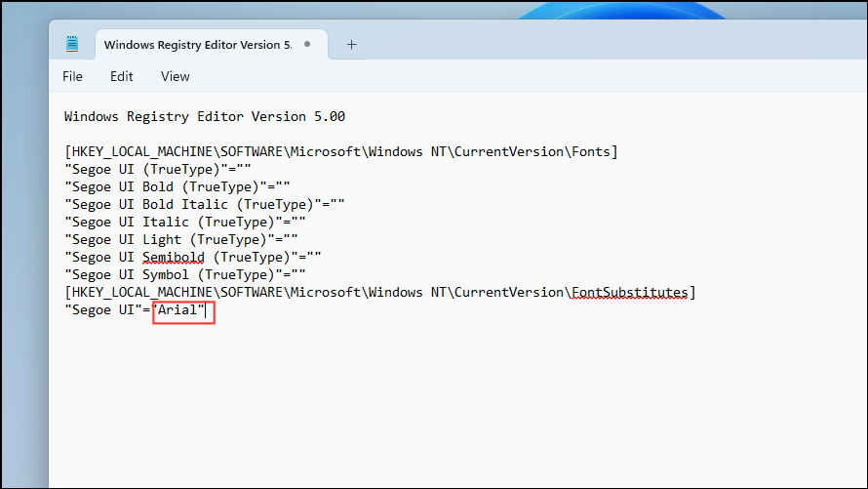This screenshot has width=868, height=489.
Task: Click the Notepad app icon in title bar
Action: click(72, 44)
